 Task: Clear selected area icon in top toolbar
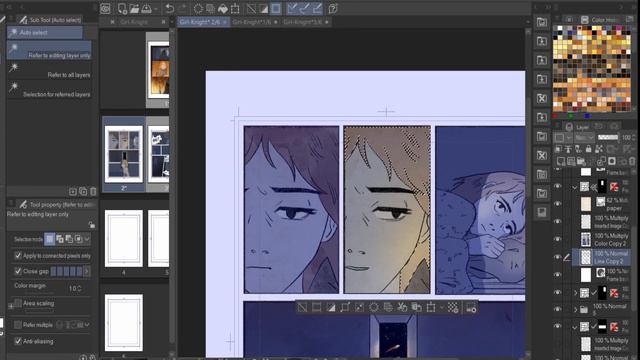(x=198, y=8)
